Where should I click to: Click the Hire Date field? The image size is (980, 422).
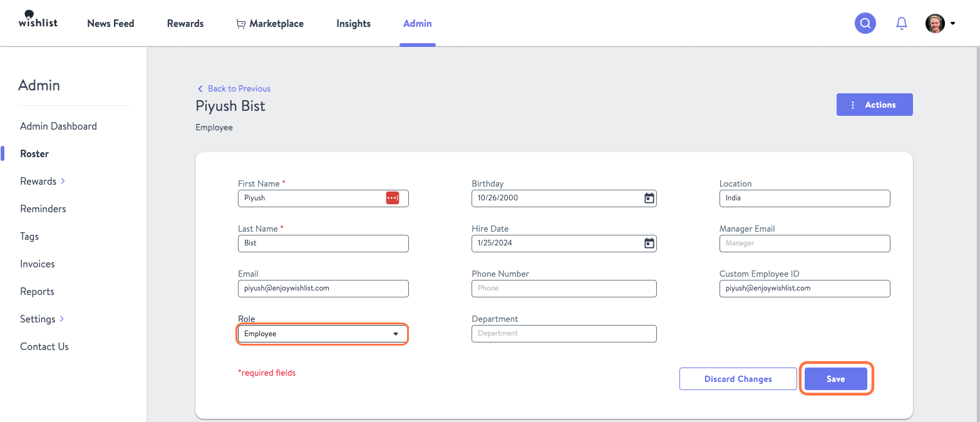tap(564, 244)
